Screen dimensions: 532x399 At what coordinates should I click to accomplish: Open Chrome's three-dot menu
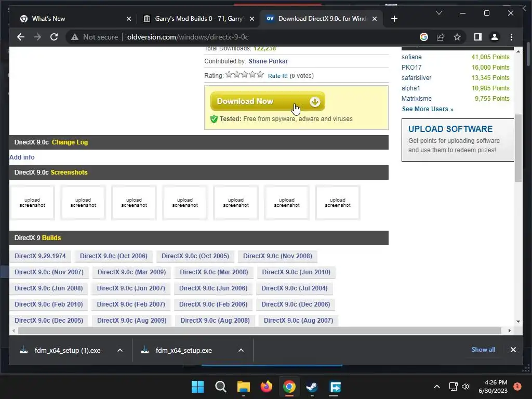511,37
